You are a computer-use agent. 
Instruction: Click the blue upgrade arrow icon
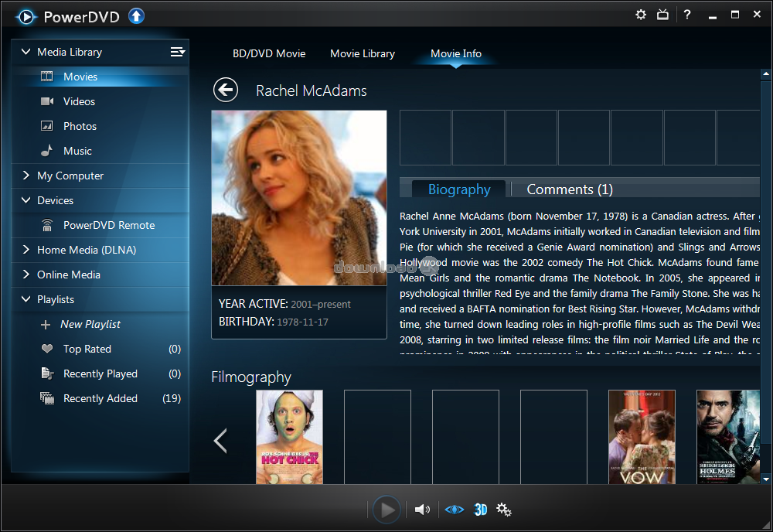[x=137, y=16]
